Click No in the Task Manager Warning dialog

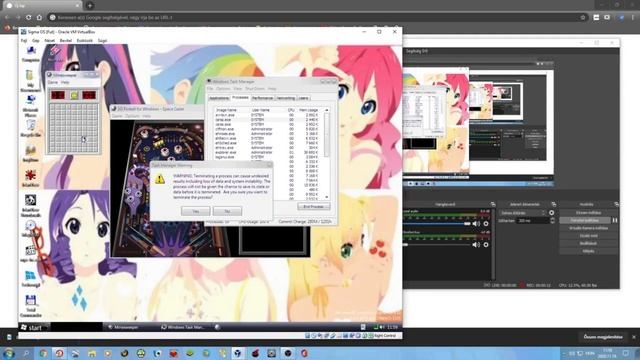click(227, 211)
